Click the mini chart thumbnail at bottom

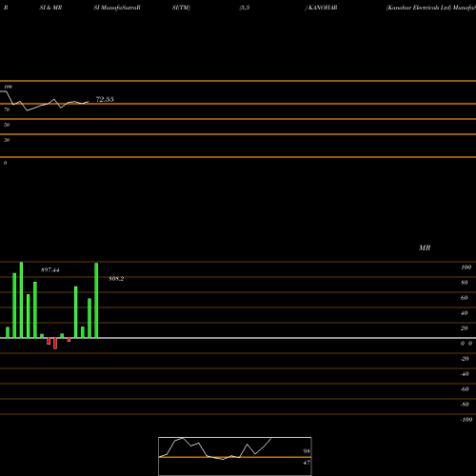tap(235, 456)
